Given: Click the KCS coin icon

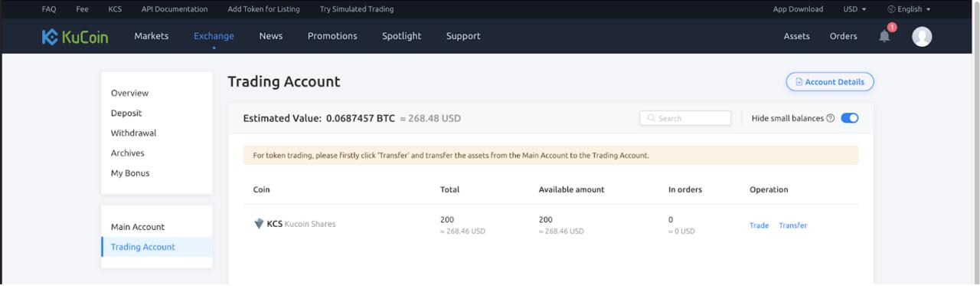Looking at the screenshot, I should [259, 224].
